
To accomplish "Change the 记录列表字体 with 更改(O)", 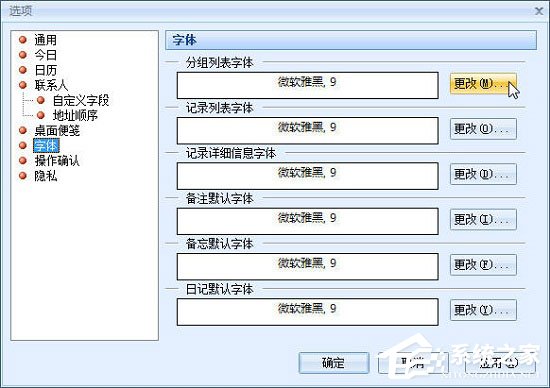I will (483, 129).
